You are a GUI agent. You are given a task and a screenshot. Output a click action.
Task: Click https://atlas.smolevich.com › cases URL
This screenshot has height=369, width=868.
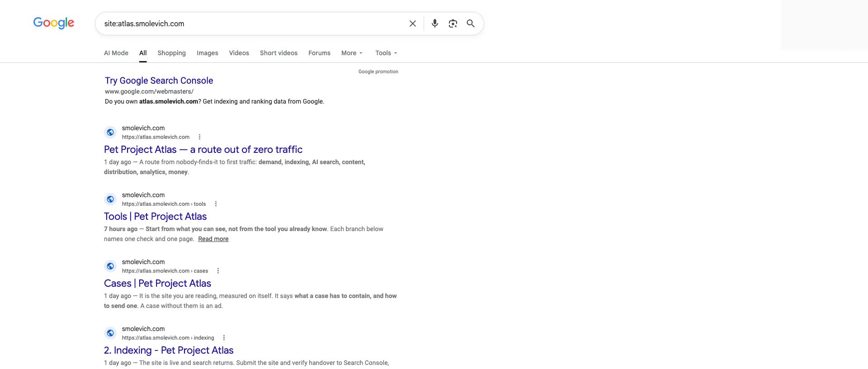(x=165, y=271)
